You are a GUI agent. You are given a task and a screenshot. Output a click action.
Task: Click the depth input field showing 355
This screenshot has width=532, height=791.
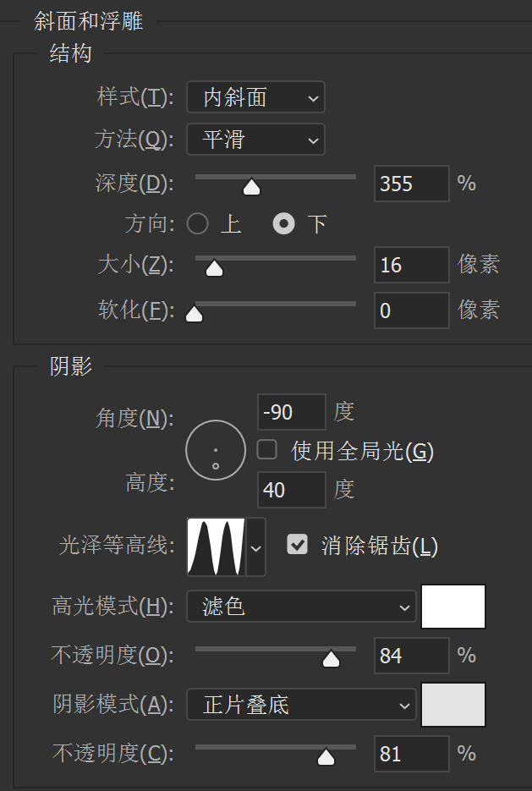pyautogui.click(x=411, y=184)
